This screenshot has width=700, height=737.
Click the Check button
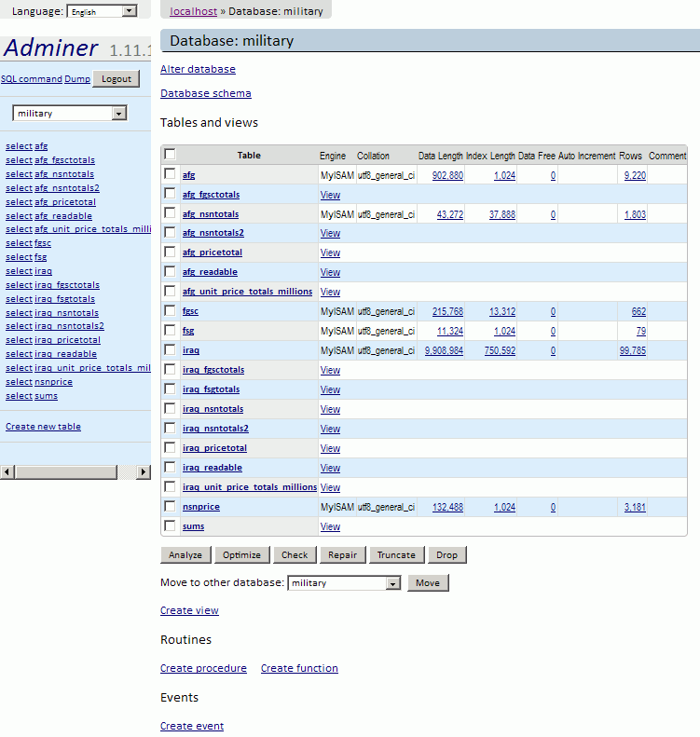(295, 554)
